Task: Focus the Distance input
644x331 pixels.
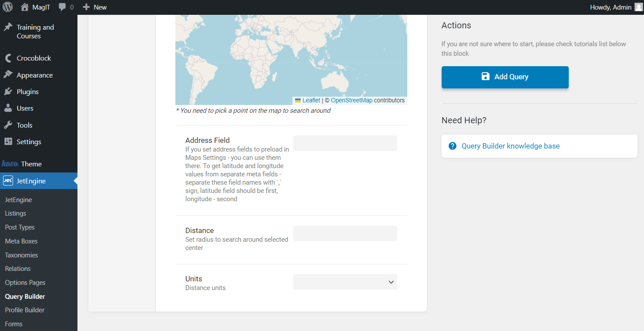Action: coord(345,233)
